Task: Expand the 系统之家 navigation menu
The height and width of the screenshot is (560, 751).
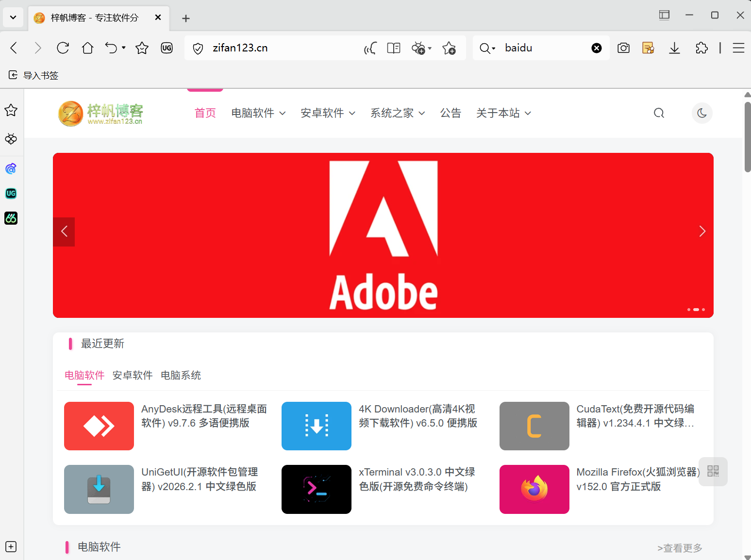Action: click(398, 113)
